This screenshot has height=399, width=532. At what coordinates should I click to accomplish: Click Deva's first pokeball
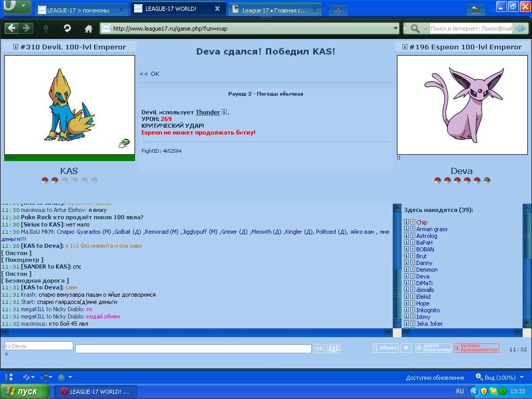point(437,180)
